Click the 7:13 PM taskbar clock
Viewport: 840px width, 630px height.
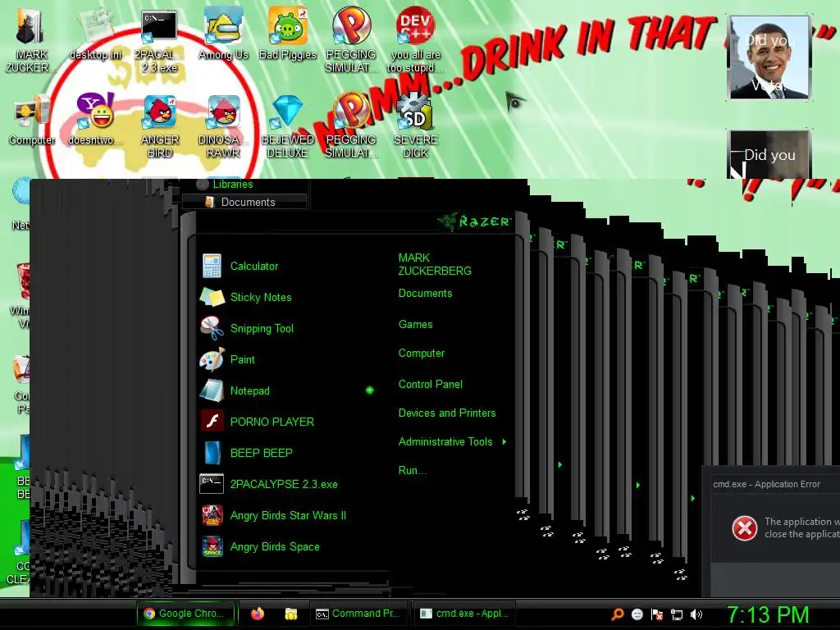(x=768, y=614)
